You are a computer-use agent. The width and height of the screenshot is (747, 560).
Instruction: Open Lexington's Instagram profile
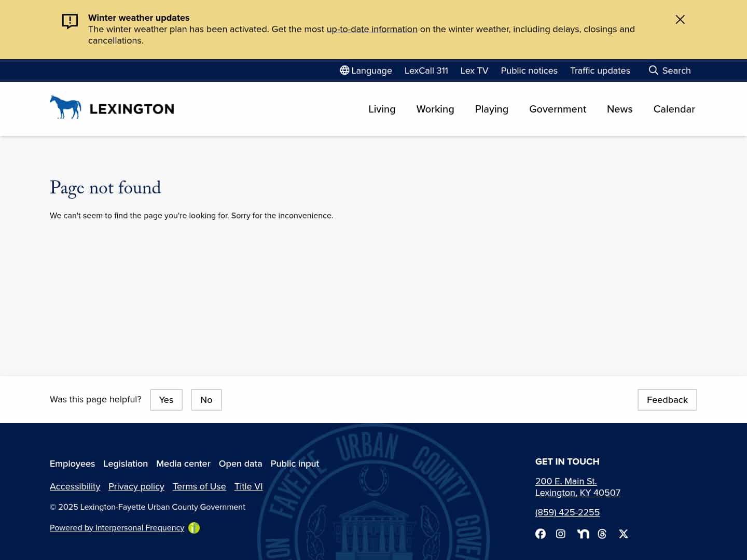click(561, 534)
